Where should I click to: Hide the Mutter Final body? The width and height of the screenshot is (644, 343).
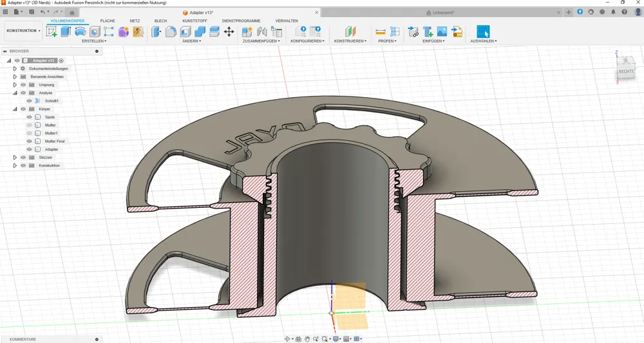pyautogui.click(x=29, y=141)
